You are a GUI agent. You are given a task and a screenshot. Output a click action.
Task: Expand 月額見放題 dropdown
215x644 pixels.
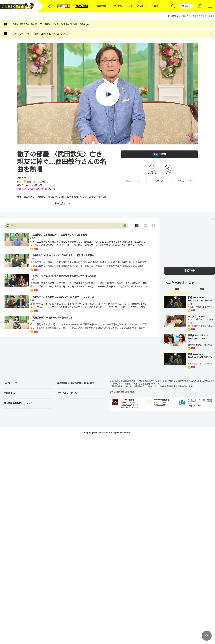(x=102, y=6)
